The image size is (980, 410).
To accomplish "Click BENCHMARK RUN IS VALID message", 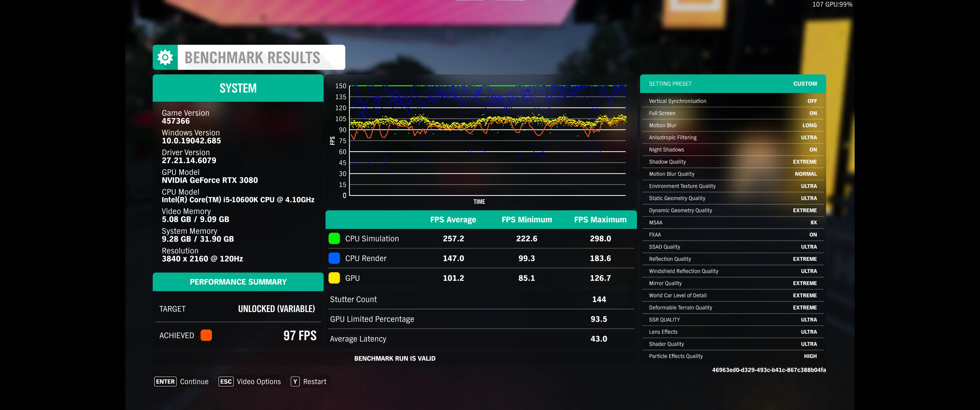I will point(395,359).
